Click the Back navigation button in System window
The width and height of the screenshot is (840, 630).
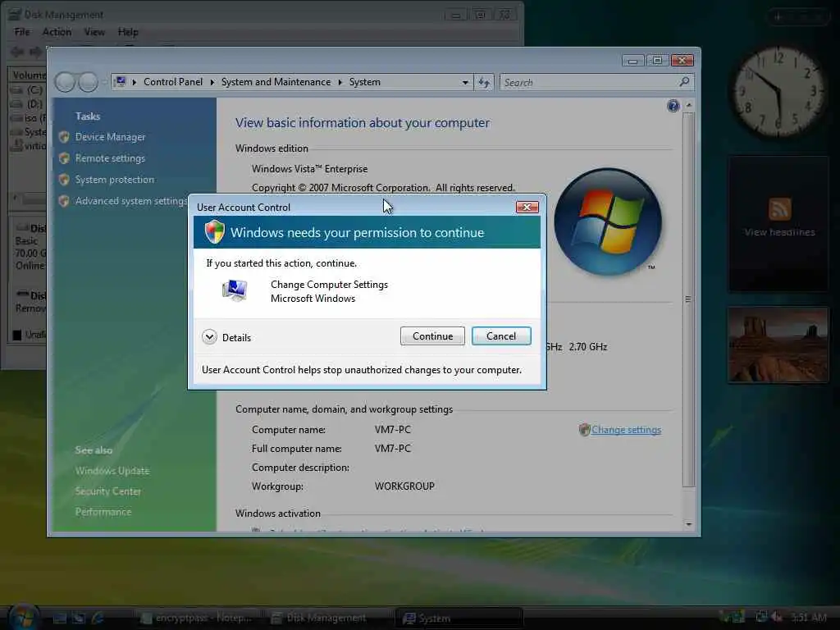click(66, 82)
